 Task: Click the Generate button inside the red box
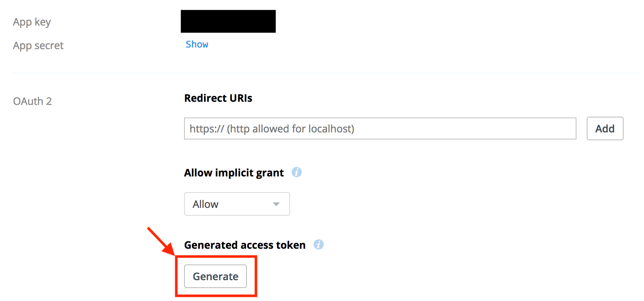coord(215,276)
